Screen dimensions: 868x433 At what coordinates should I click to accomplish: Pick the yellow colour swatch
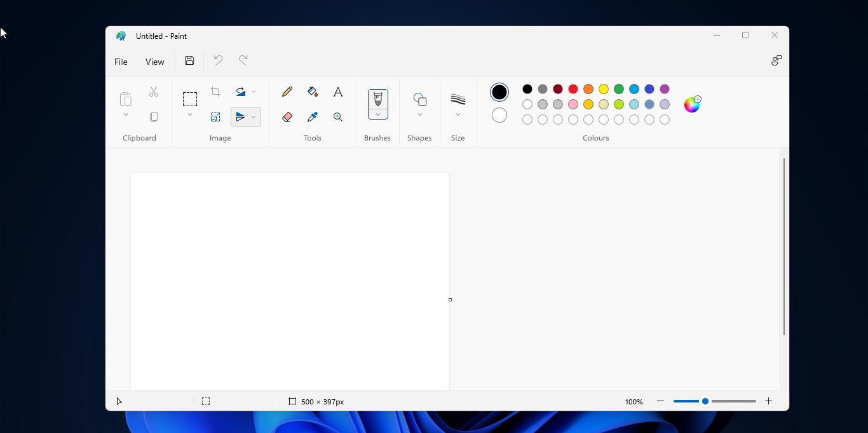click(604, 89)
